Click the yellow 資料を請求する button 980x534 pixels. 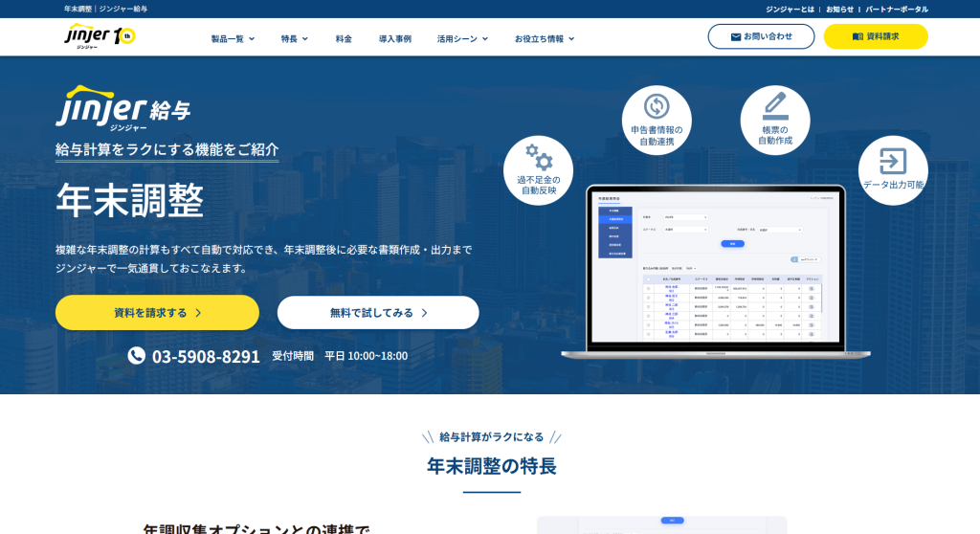pyautogui.click(x=157, y=313)
